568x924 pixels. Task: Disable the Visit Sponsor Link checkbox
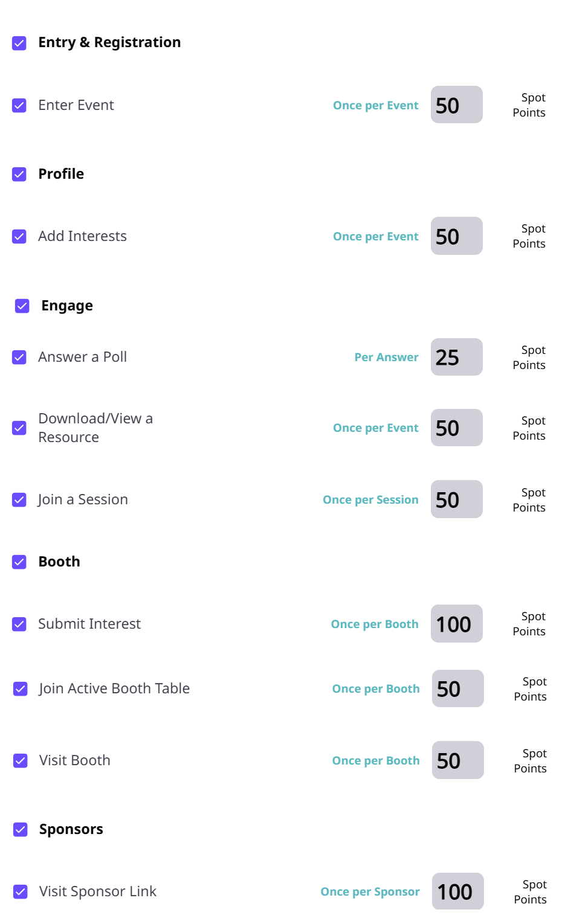[21, 892]
